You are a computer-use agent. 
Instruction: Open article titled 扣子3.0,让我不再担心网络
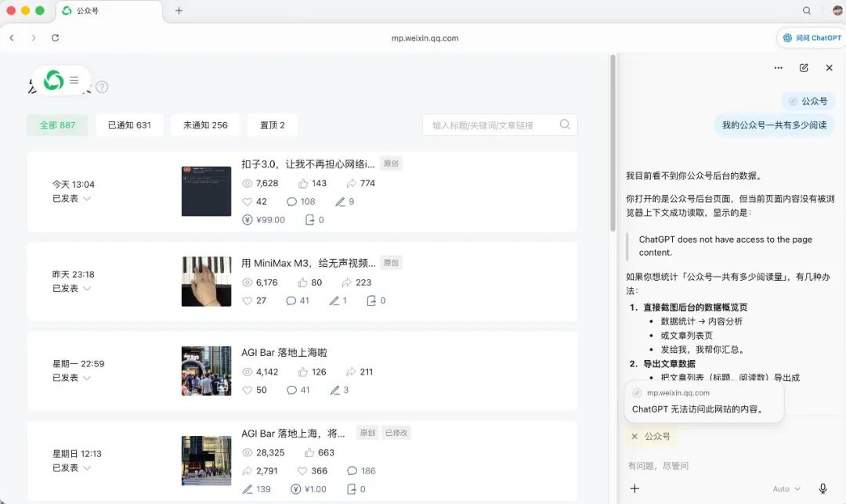tap(308, 164)
